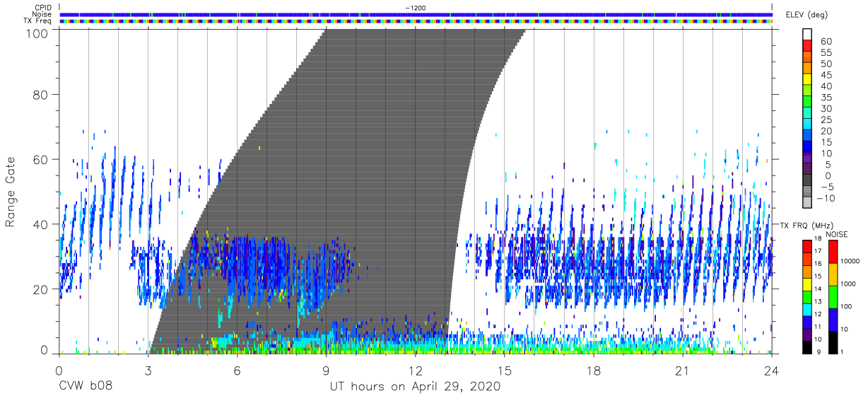Image resolution: width=868 pixels, height=401 pixels.
Task: Click the blue Noise status strip at top
Action: point(416,14)
